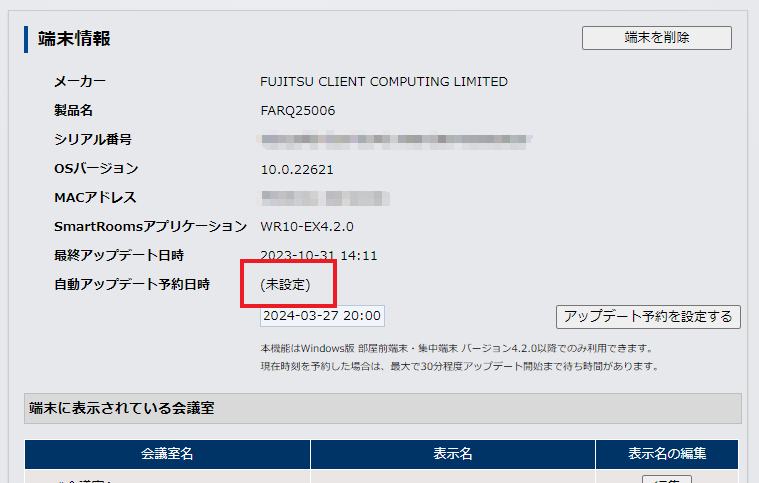Click the 端末情報 section heading
Viewport: 759px width, 483px height.
point(74,39)
